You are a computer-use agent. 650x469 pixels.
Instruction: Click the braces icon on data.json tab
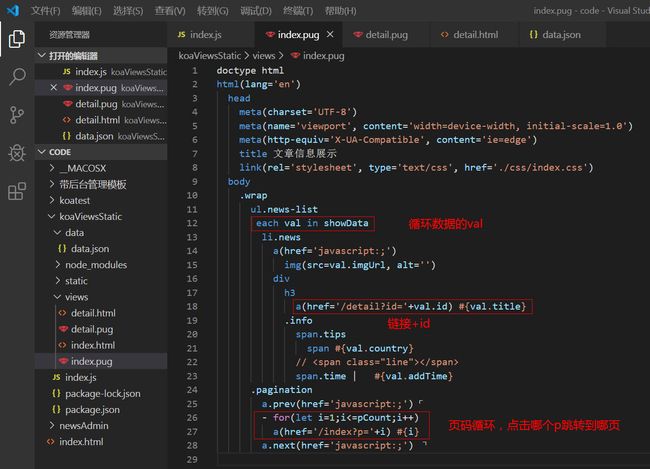pyautogui.click(x=534, y=34)
